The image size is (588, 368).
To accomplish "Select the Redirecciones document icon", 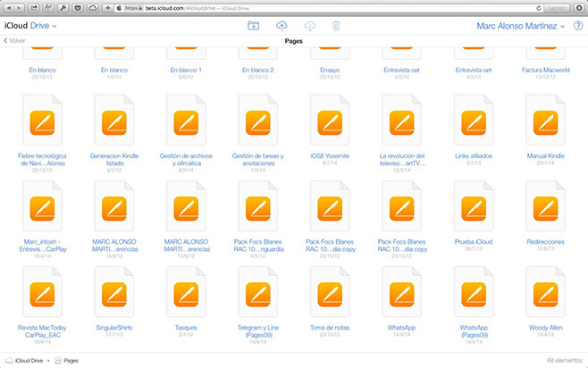I will tap(544, 209).
